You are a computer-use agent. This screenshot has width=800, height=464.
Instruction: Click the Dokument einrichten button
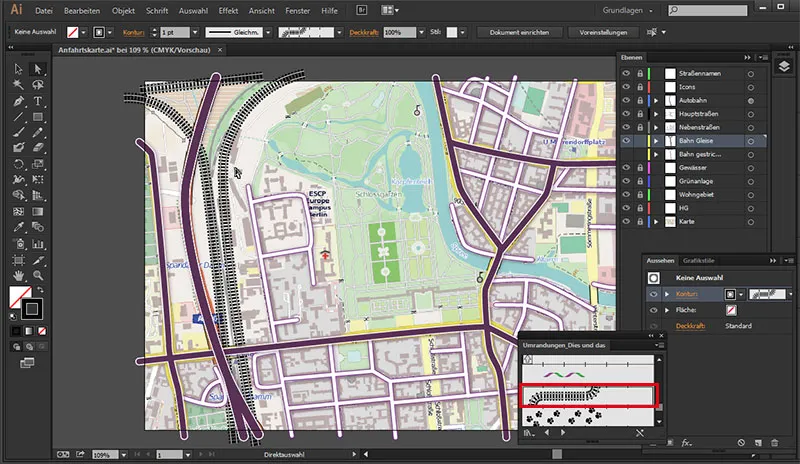point(519,32)
